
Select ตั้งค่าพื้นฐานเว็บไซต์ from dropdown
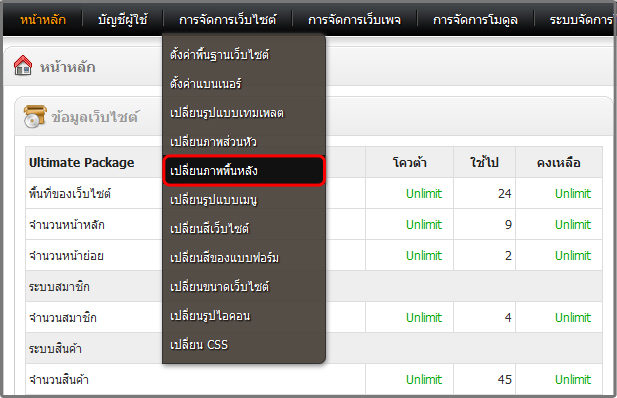pyautogui.click(x=244, y=54)
